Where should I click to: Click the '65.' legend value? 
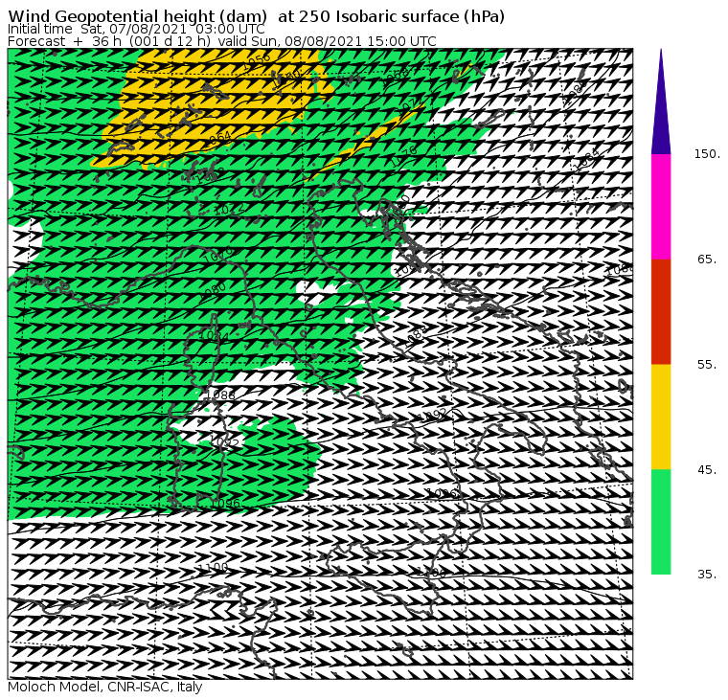pos(708,260)
